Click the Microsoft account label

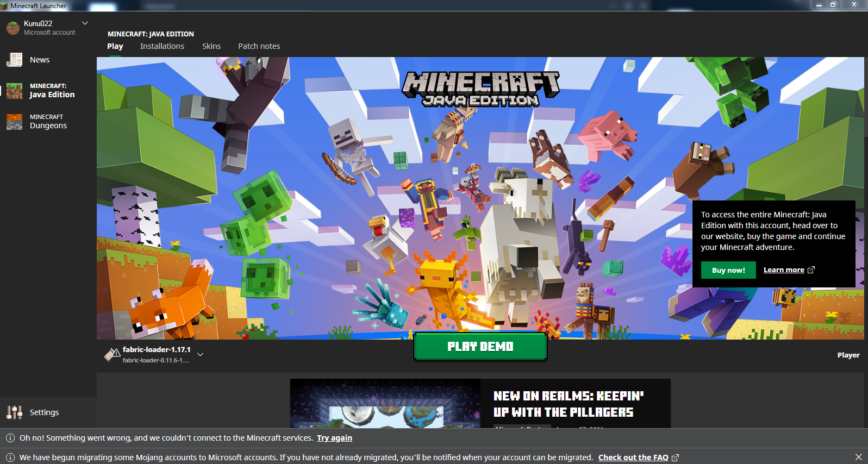49,33
